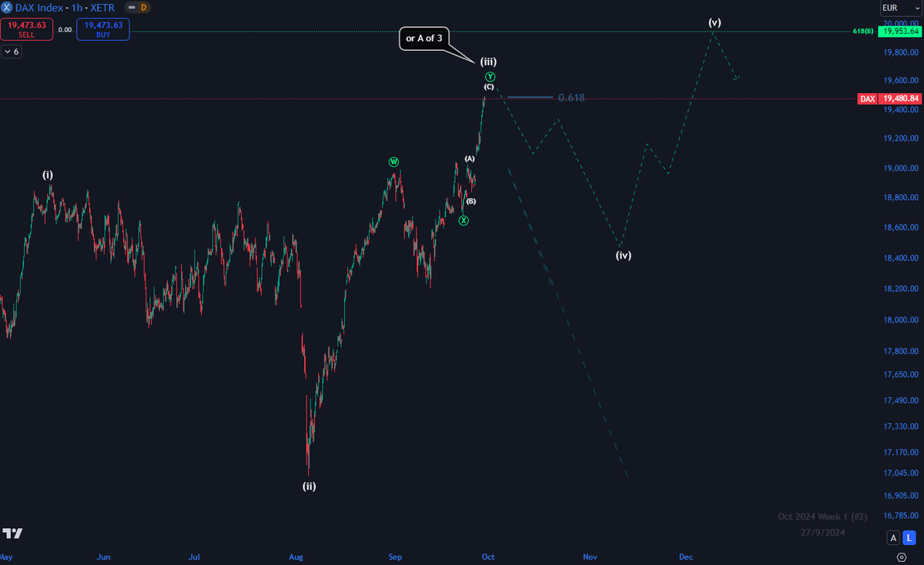Click the orange D delayed data badge
The height and width of the screenshot is (565, 924).
point(143,8)
